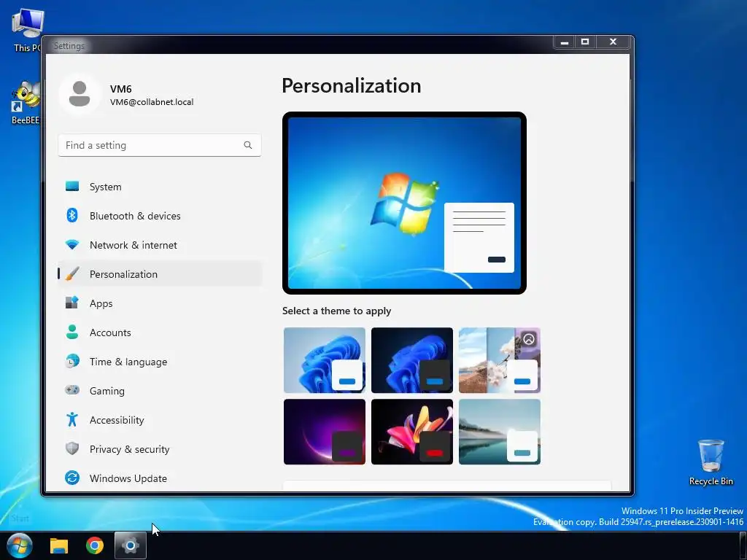Select the Privacy & security shield icon
Image resolution: width=747 pixels, height=560 pixels.
72,448
